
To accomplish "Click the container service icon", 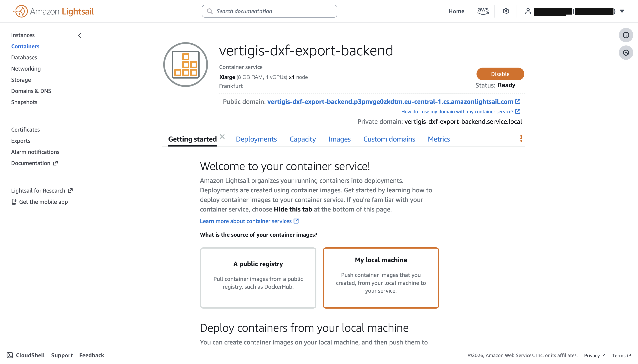I will 185,65.
